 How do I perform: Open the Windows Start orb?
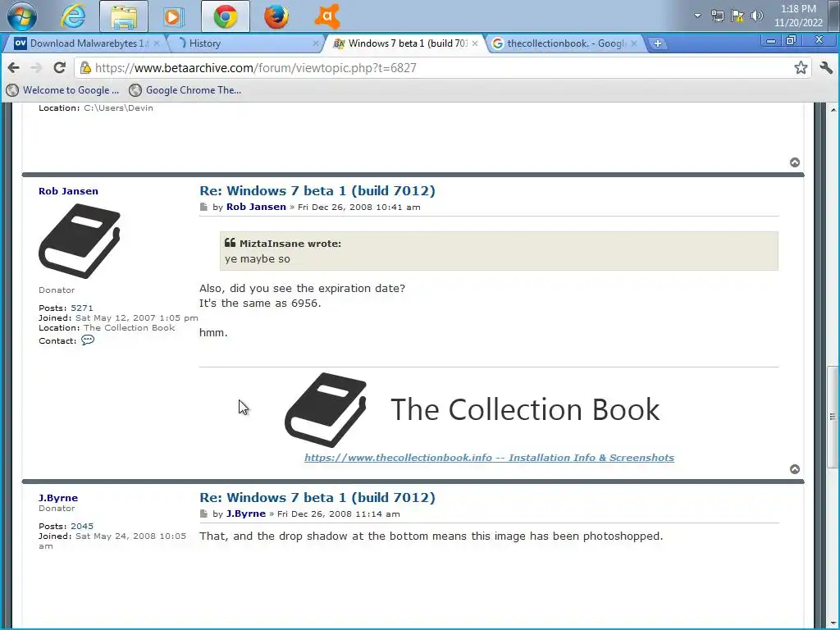pyautogui.click(x=22, y=16)
